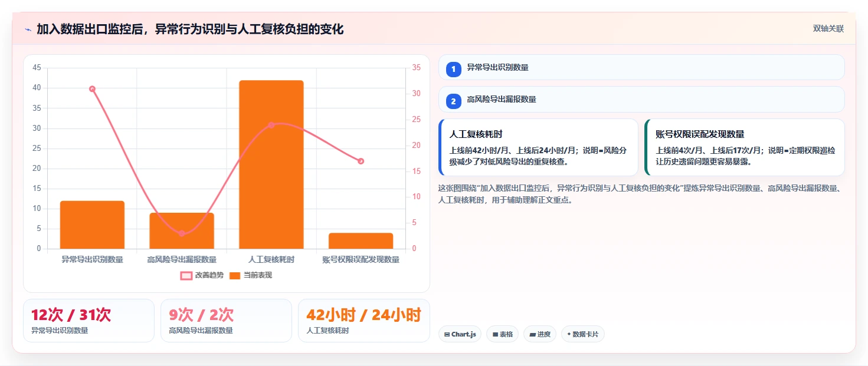Click the 9次 / 2次 stat value

click(x=201, y=315)
